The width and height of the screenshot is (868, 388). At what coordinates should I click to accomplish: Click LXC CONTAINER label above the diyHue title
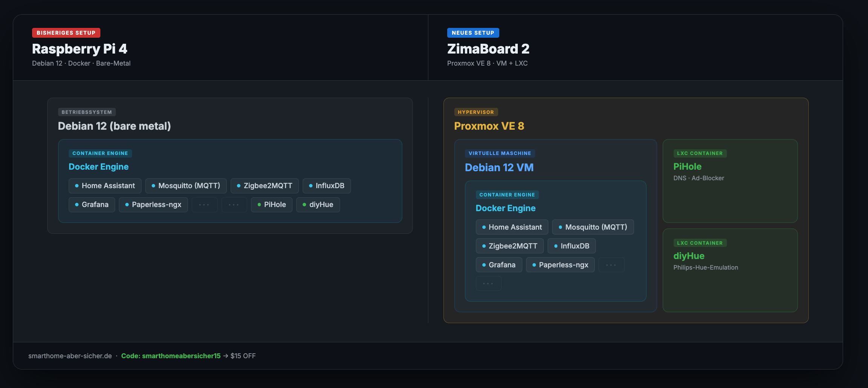pos(700,243)
